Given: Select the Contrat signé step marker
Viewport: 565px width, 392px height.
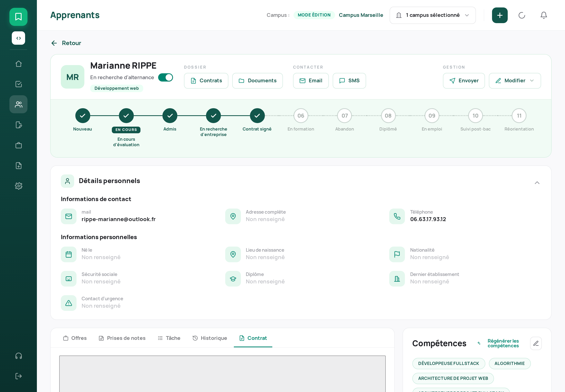Looking at the screenshot, I should pyautogui.click(x=257, y=115).
